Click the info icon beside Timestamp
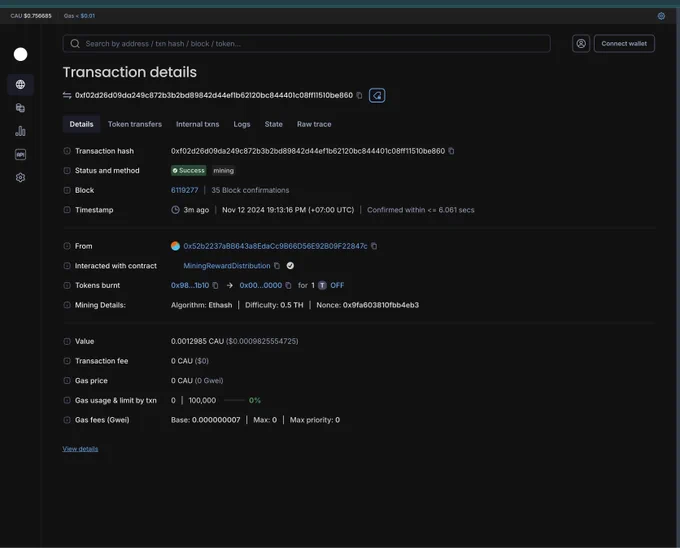The width and height of the screenshot is (680, 548). click(x=67, y=210)
